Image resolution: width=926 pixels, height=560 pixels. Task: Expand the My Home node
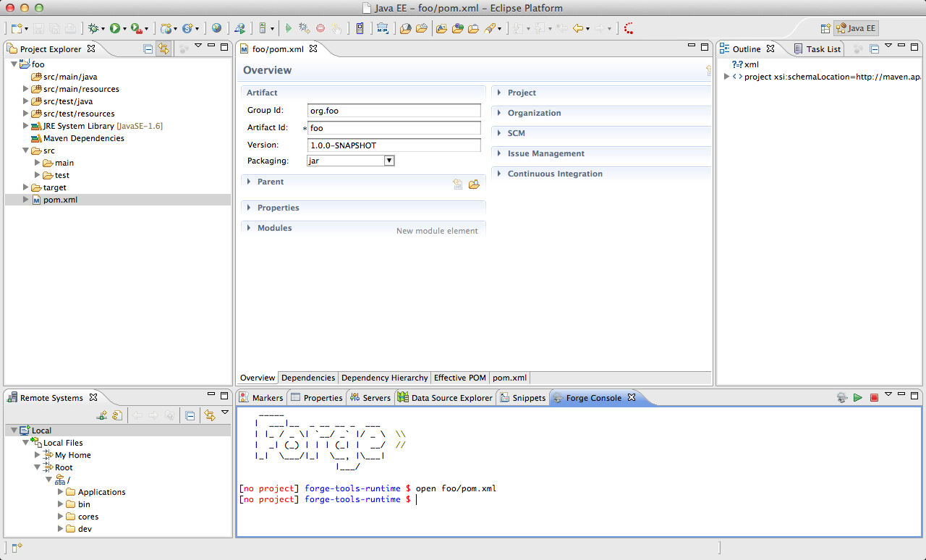pos(37,455)
